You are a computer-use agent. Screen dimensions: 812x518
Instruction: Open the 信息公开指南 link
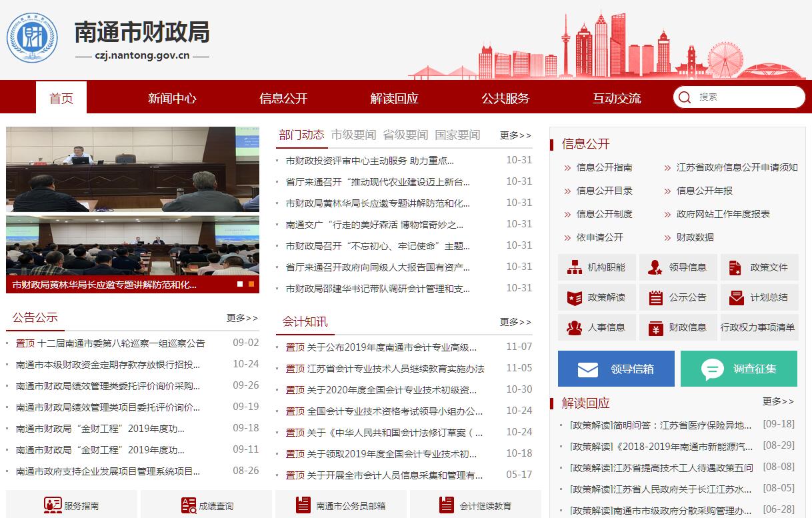pyautogui.click(x=604, y=167)
